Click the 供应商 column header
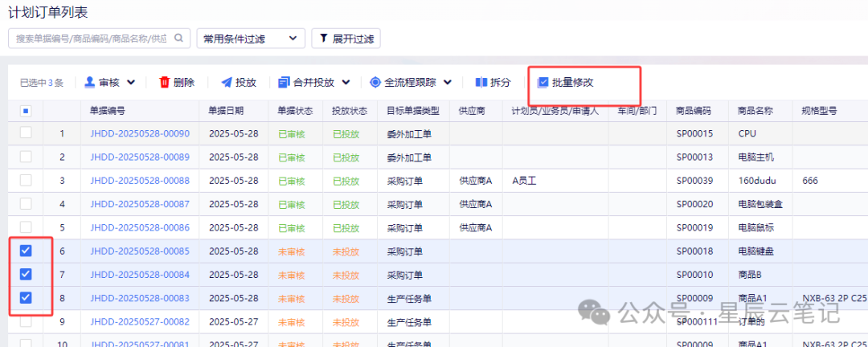 click(x=473, y=110)
